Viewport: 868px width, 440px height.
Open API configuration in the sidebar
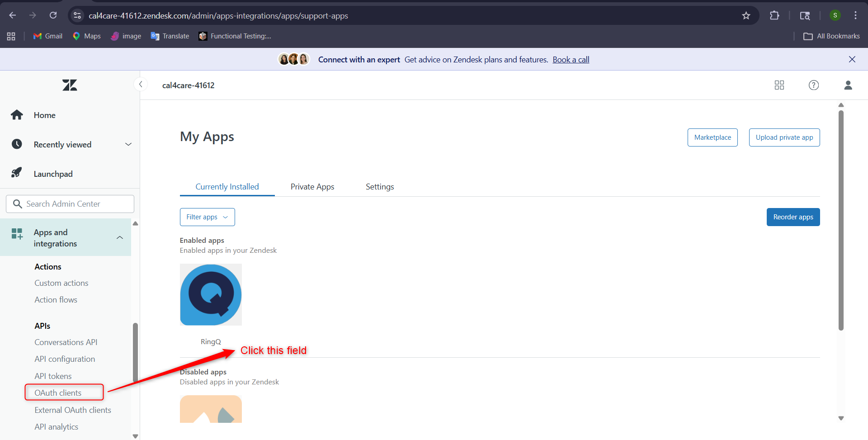click(65, 359)
